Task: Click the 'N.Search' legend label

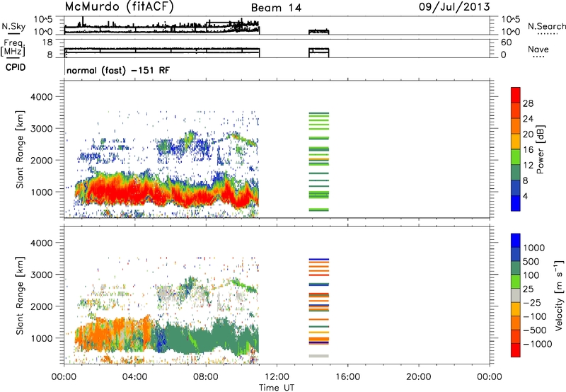Action: 546,26
